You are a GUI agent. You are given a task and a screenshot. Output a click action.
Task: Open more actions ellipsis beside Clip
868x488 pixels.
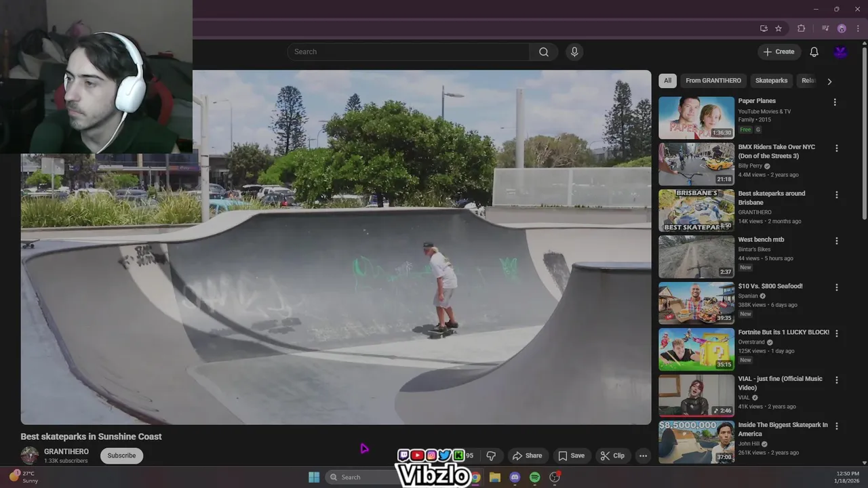[x=643, y=455]
